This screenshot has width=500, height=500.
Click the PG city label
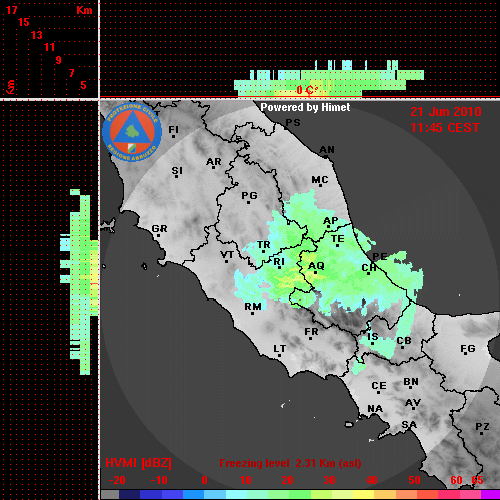pyautogui.click(x=249, y=196)
